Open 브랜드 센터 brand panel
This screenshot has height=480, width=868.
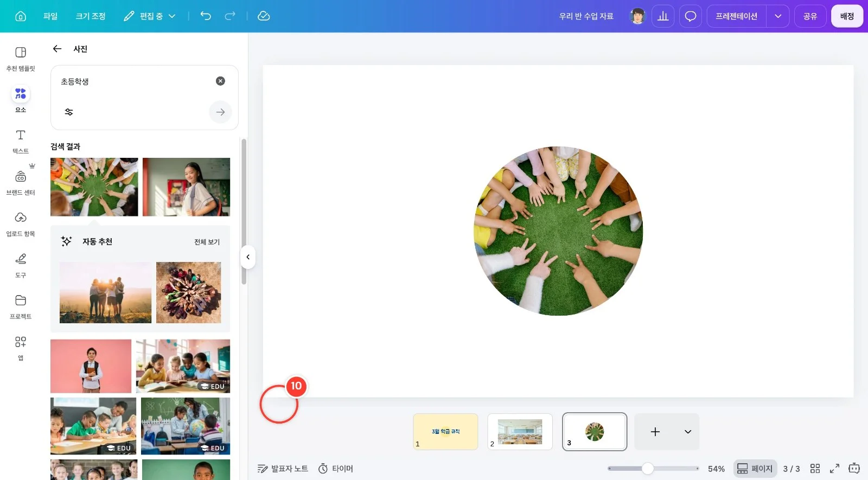click(21, 183)
